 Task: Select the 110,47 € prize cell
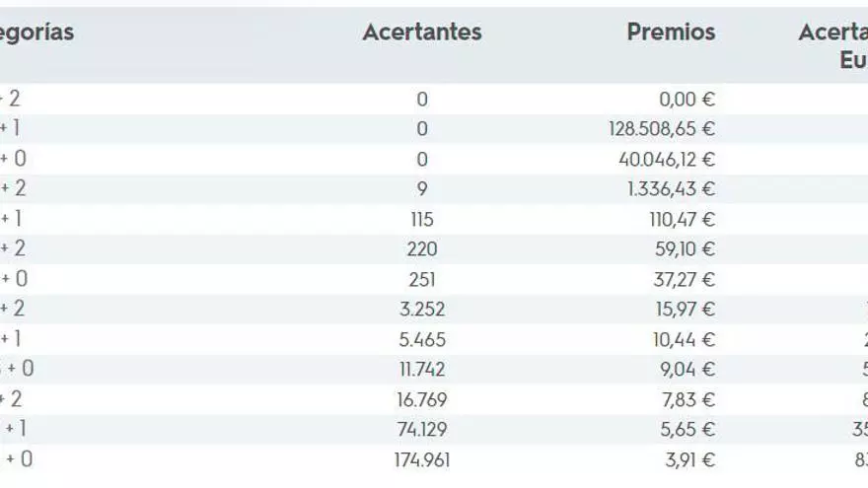[x=682, y=219]
